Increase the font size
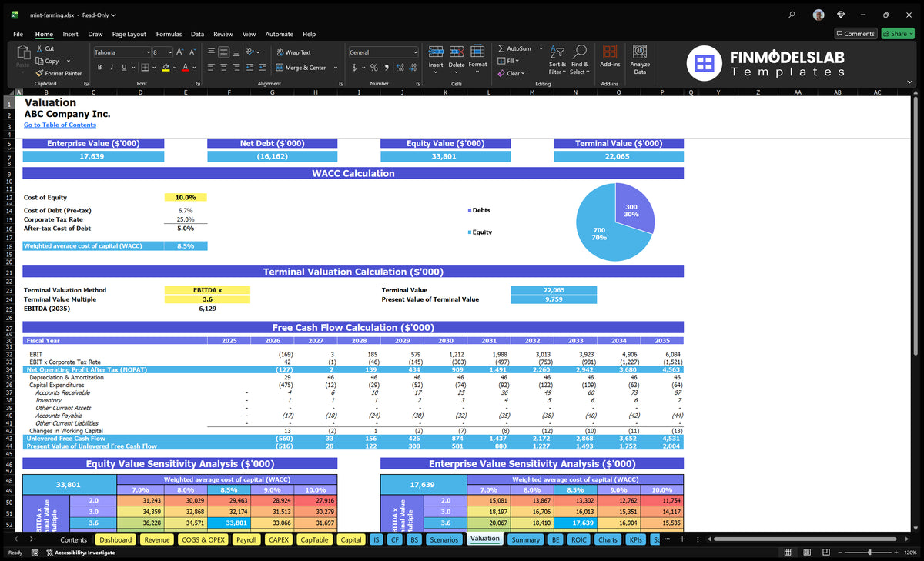 point(179,52)
